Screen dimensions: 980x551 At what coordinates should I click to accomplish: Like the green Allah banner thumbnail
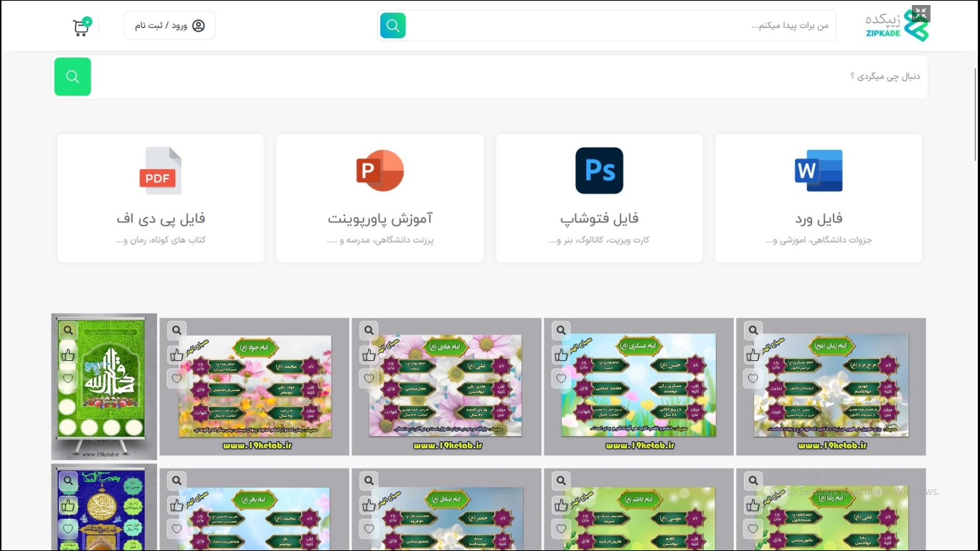[68, 354]
